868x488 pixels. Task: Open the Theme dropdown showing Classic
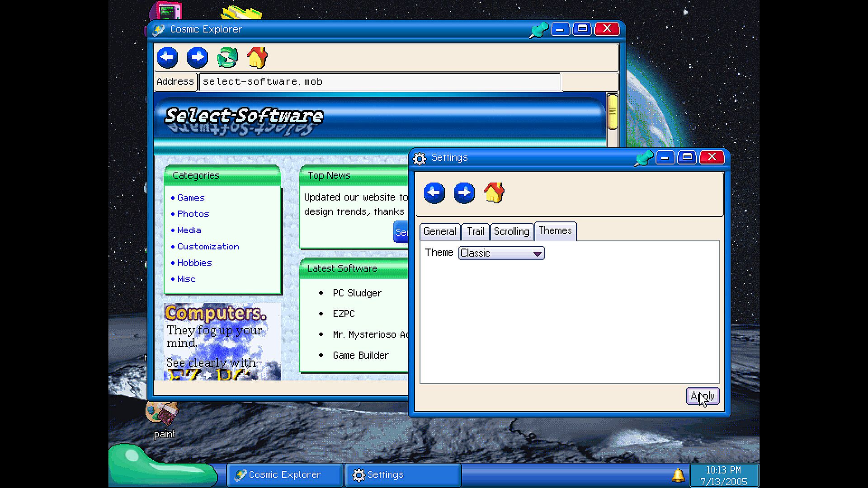501,253
